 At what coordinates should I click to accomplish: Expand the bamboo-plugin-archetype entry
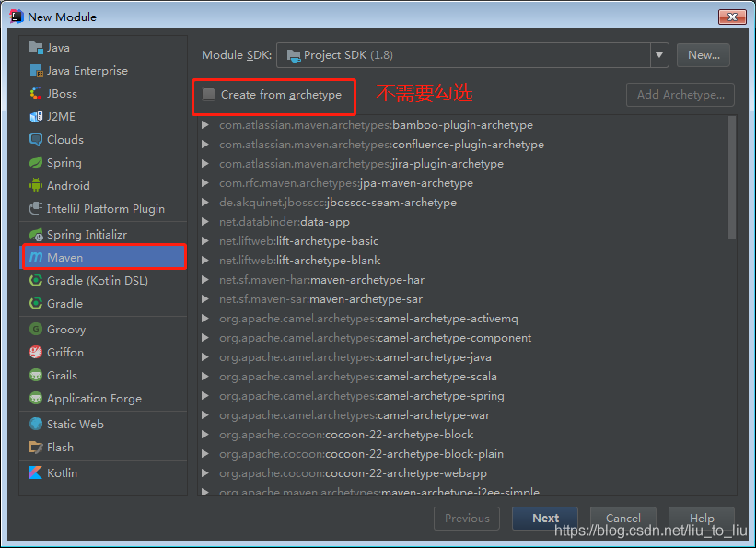click(x=205, y=125)
